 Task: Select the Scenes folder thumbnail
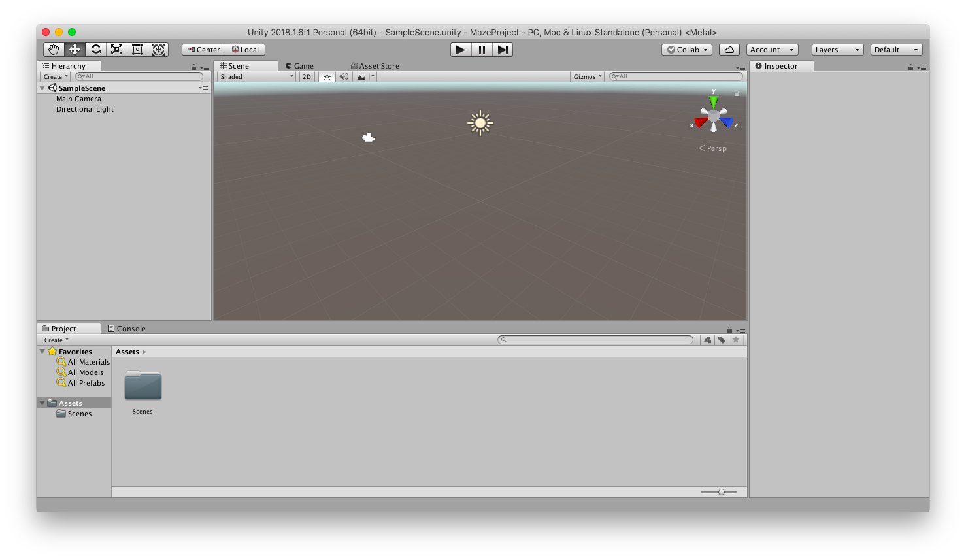[142, 386]
